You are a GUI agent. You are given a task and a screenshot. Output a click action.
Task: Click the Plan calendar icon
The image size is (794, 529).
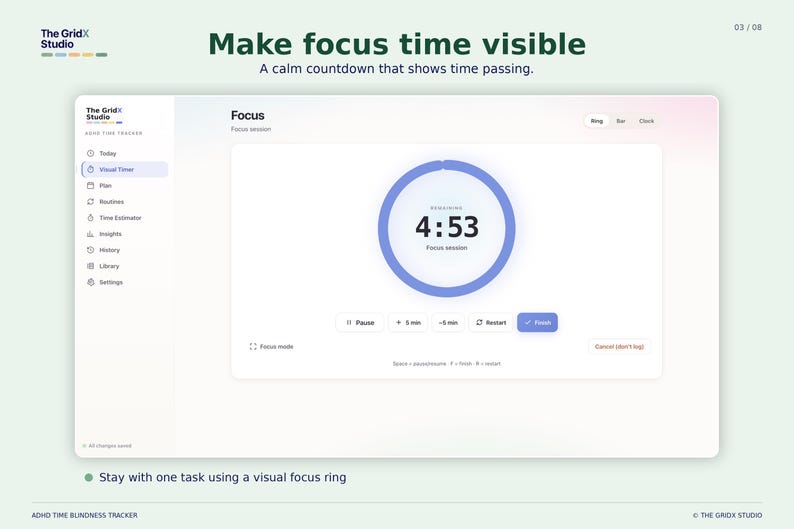[90, 185]
